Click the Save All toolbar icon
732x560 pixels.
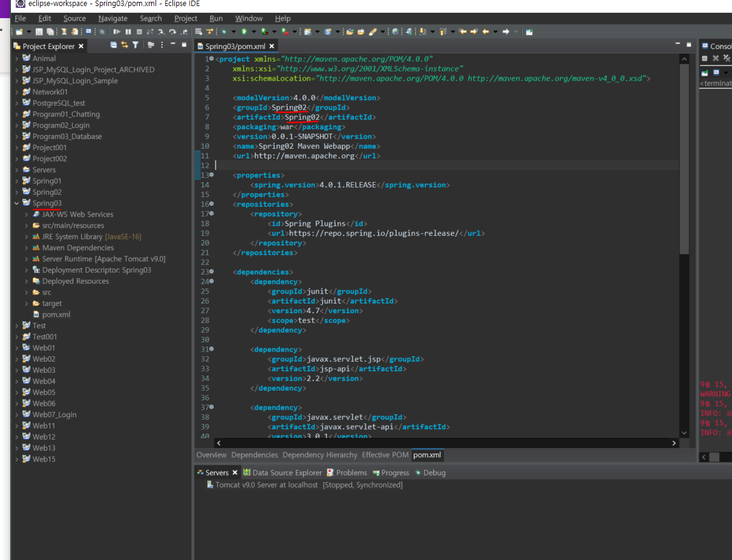point(50,31)
